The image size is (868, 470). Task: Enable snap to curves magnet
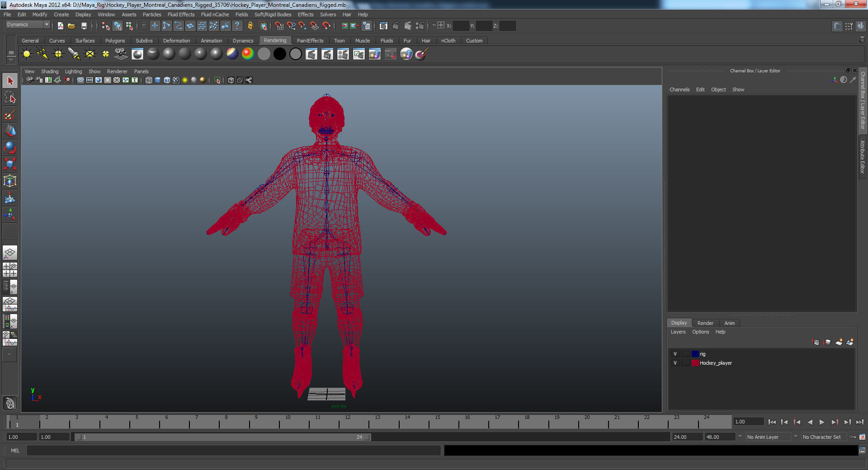291,26
